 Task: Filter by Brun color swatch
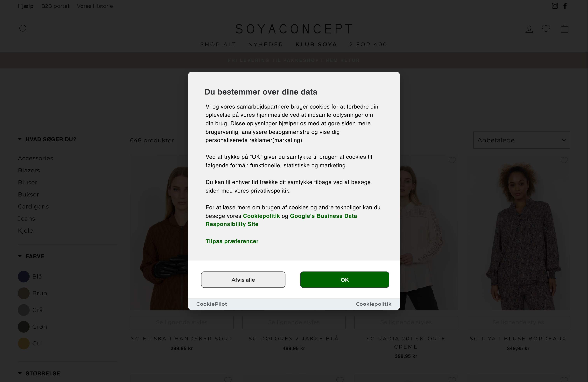[x=24, y=293]
